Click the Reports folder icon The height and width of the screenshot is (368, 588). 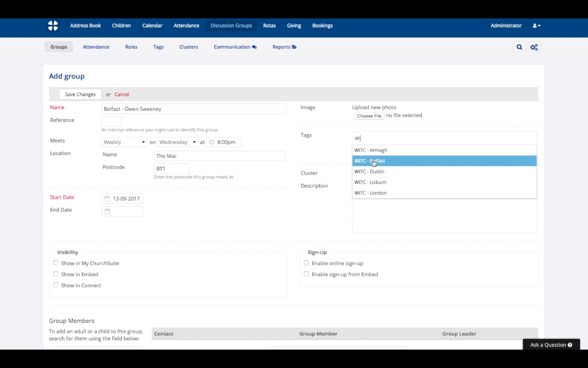tap(294, 47)
